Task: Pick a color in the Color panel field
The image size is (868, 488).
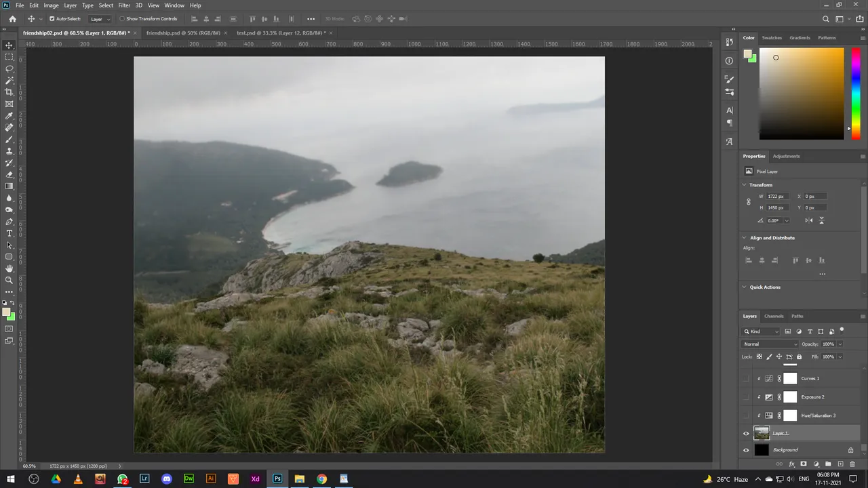Action: coord(802,94)
